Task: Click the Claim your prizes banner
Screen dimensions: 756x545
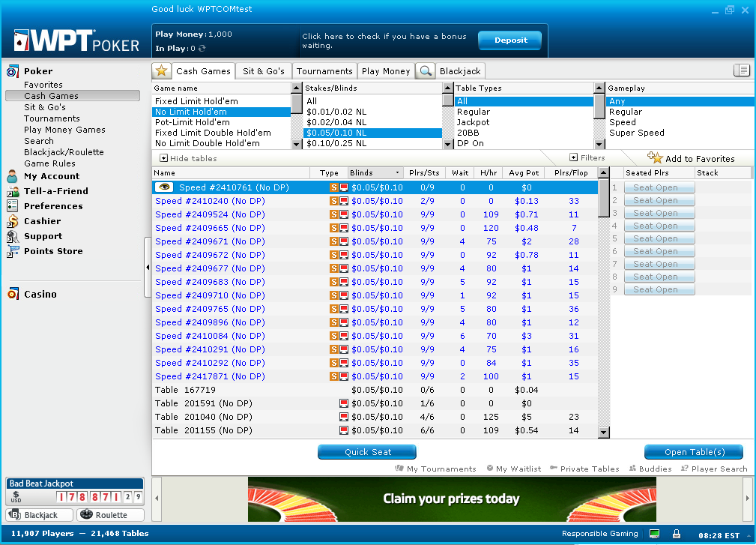Action: point(452,499)
